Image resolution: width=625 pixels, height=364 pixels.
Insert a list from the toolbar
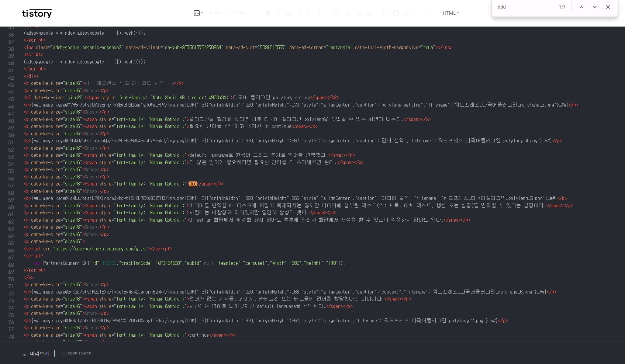click(386, 13)
